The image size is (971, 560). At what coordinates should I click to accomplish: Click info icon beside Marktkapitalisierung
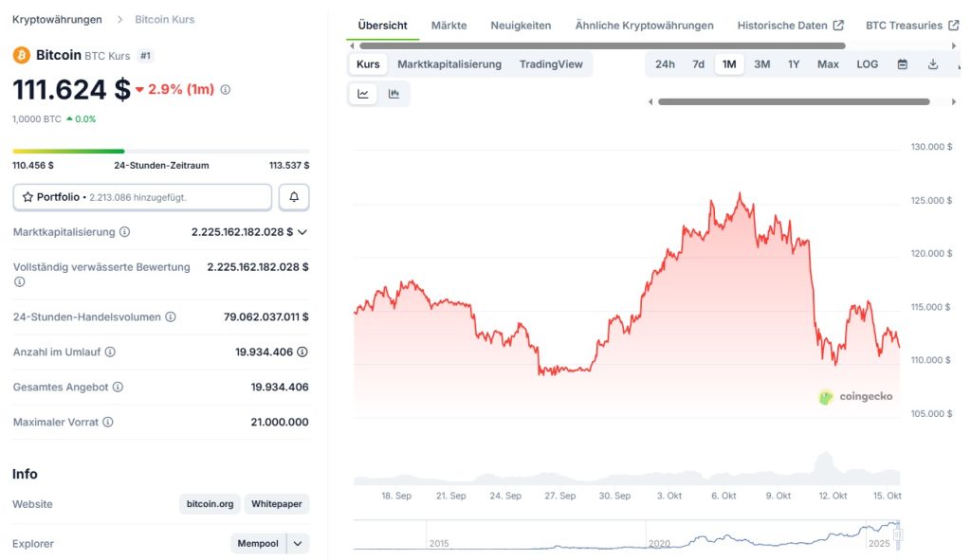coord(125,232)
